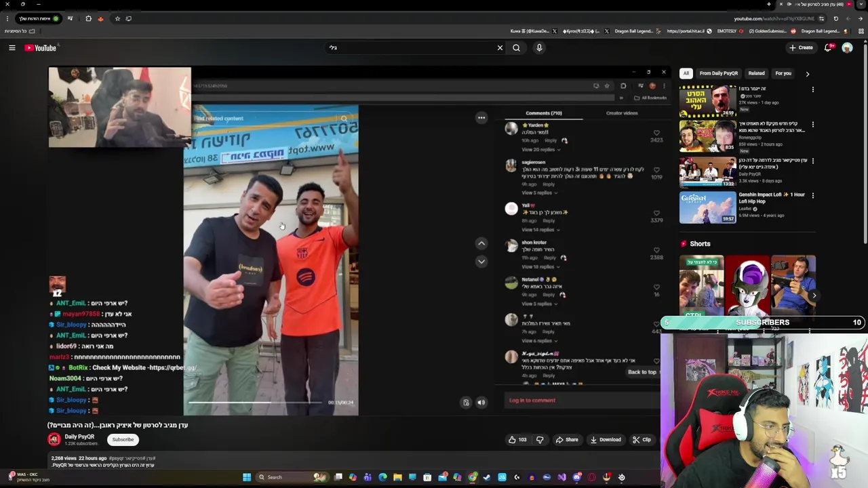Open options for the 13:22 Daily PsyQR video
The image size is (868, 488).
[812, 161]
